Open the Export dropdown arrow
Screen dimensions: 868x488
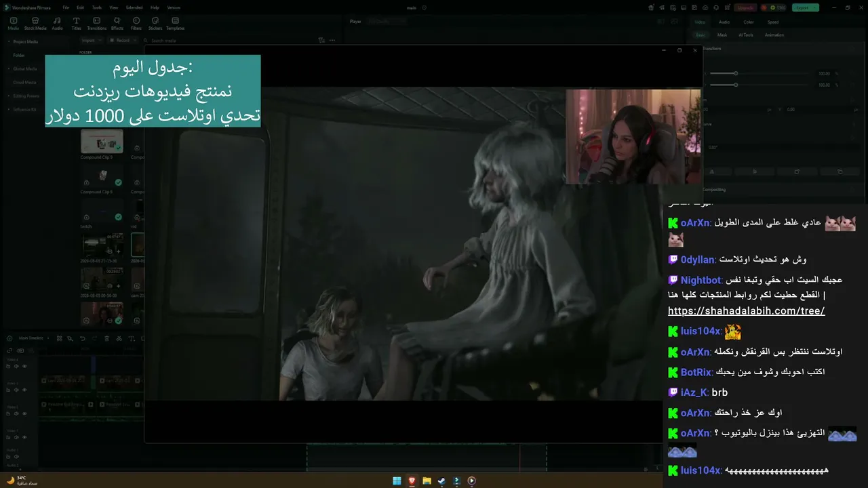coord(815,7)
